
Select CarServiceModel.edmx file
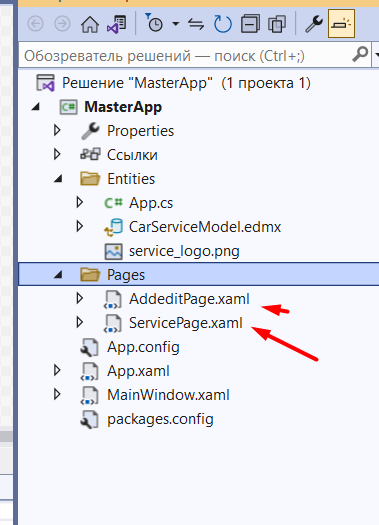pos(205,227)
